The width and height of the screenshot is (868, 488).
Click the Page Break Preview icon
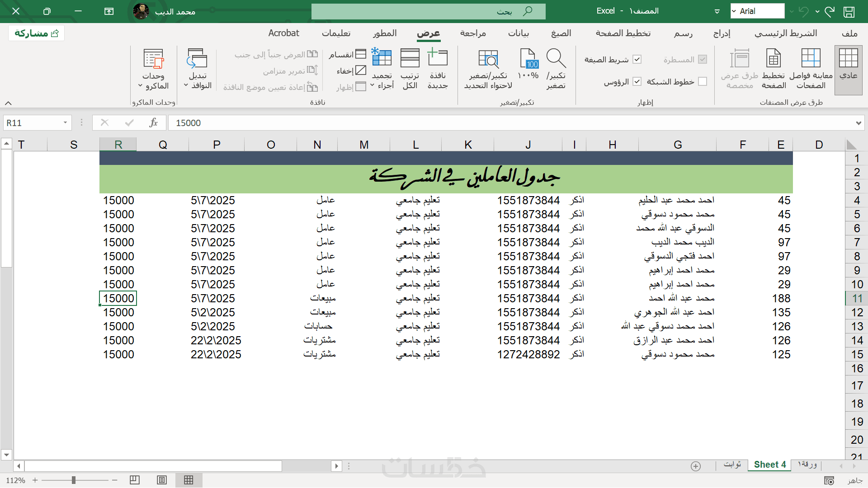811,59
